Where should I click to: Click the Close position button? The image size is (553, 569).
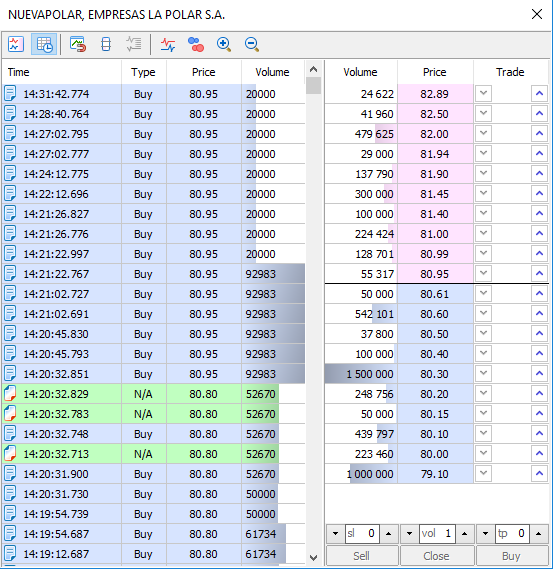click(x=437, y=556)
